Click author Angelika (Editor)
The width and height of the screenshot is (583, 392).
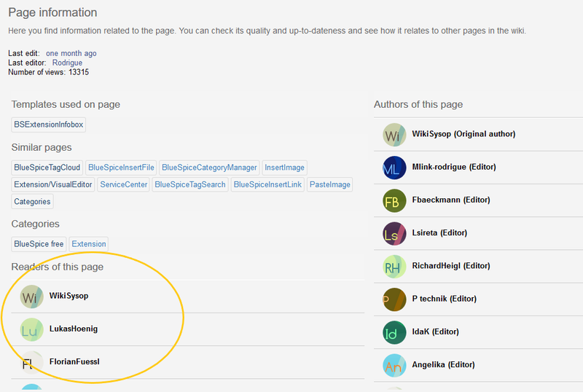[x=443, y=364]
